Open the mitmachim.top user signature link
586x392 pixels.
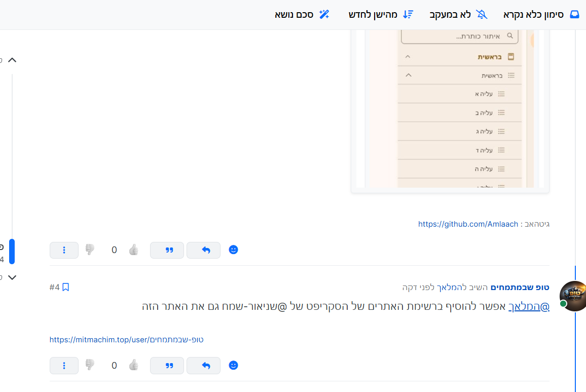[x=126, y=340]
